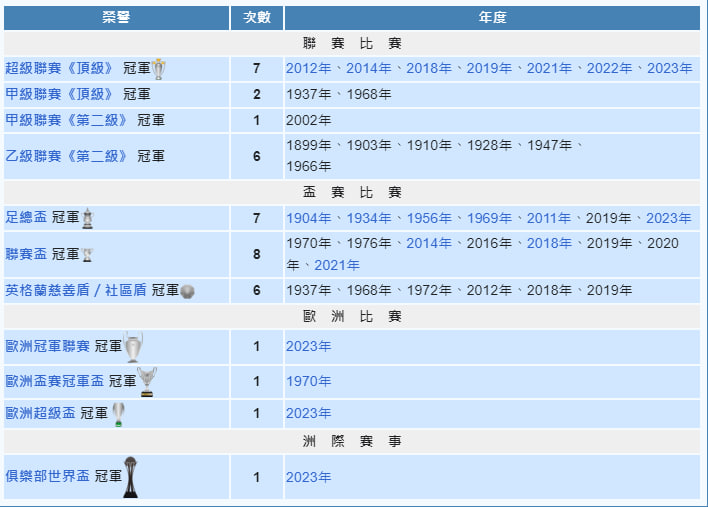Open the Champions League trophy image

(x=133, y=347)
